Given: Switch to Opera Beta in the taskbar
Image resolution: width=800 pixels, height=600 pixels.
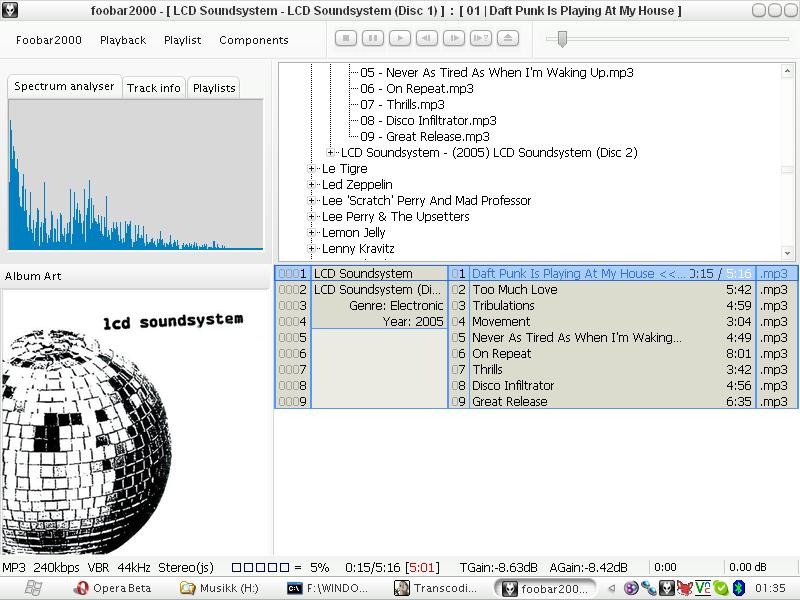Looking at the screenshot, I should pyautogui.click(x=113, y=588).
